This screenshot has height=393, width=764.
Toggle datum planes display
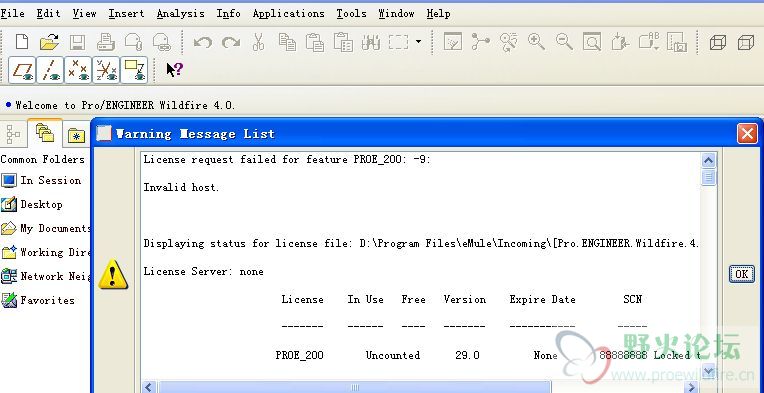tap(22, 70)
